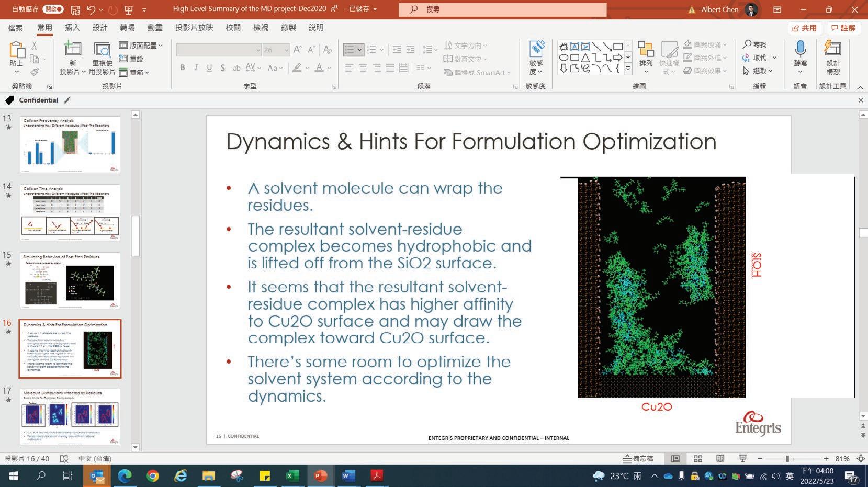Switch to Reading view icon
This screenshot has width=868, height=487.
click(720, 459)
